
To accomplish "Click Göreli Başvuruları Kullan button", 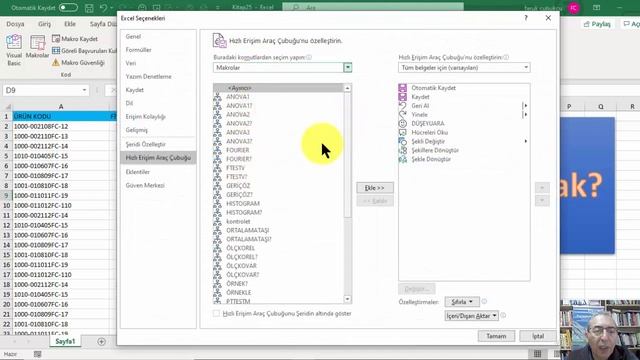I will pos(84,51).
